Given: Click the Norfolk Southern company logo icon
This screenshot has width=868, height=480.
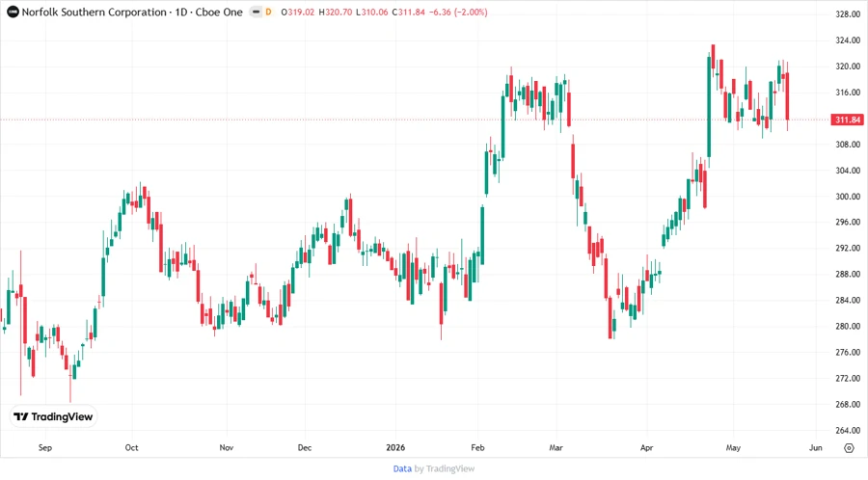Looking at the screenshot, I should pos(13,12).
